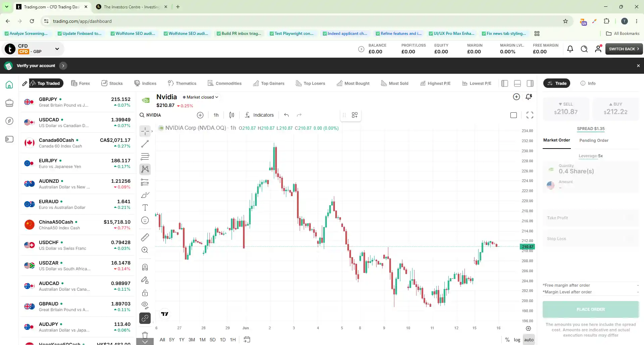Create a price alert for Nvidia
644x345 pixels.
tap(529, 97)
